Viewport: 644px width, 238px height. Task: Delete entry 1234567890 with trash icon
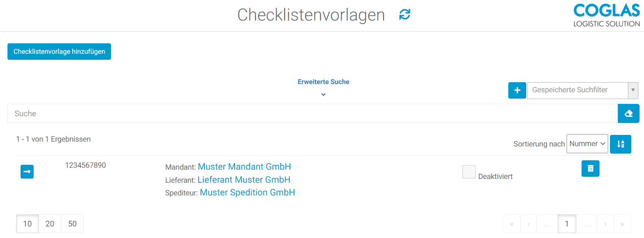click(590, 169)
